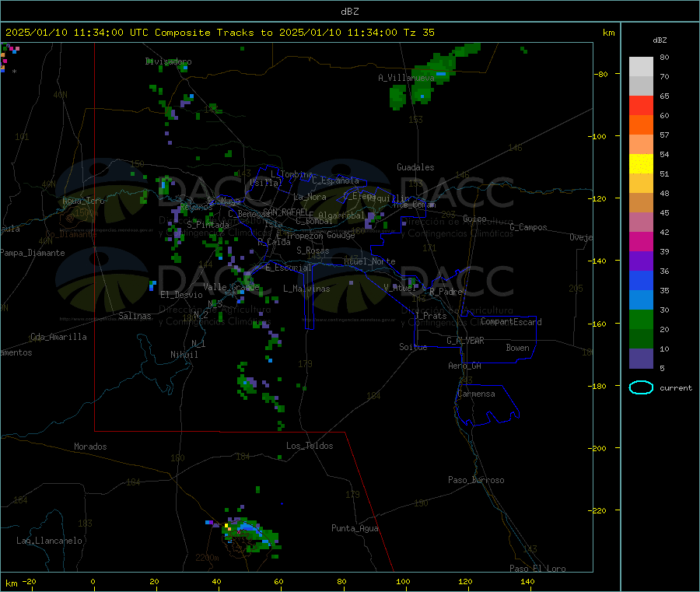Click the 20 dBZ green legend swatch
Viewport: 700px width, 592px height.
(641, 319)
